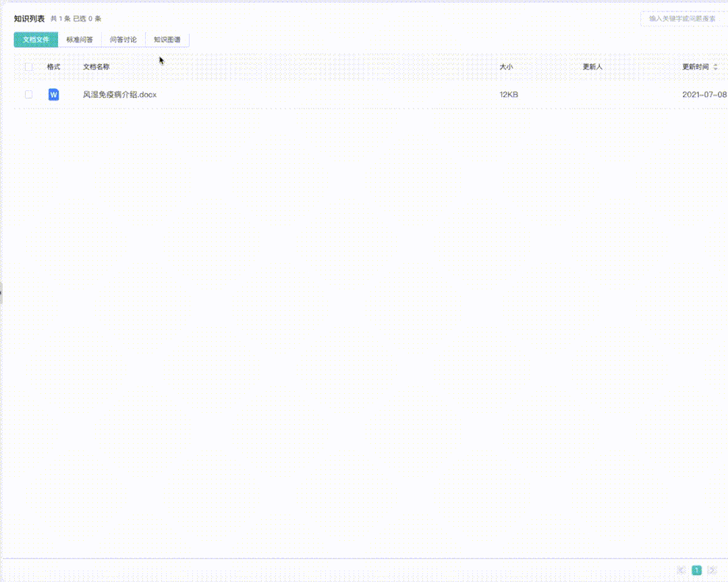Toggle the select-all checkbox in table header
Image resolution: width=728 pixels, height=582 pixels.
click(x=28, y=67)
